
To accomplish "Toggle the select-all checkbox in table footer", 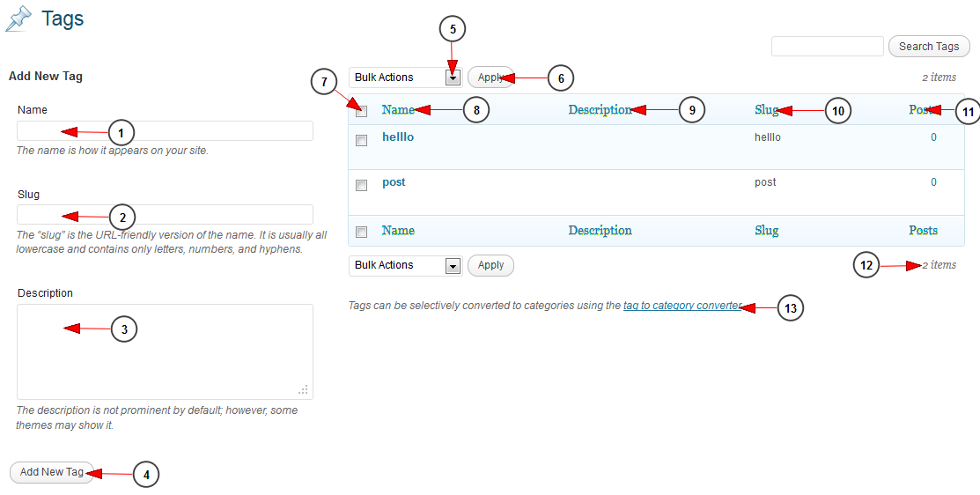I will (361, 232).
